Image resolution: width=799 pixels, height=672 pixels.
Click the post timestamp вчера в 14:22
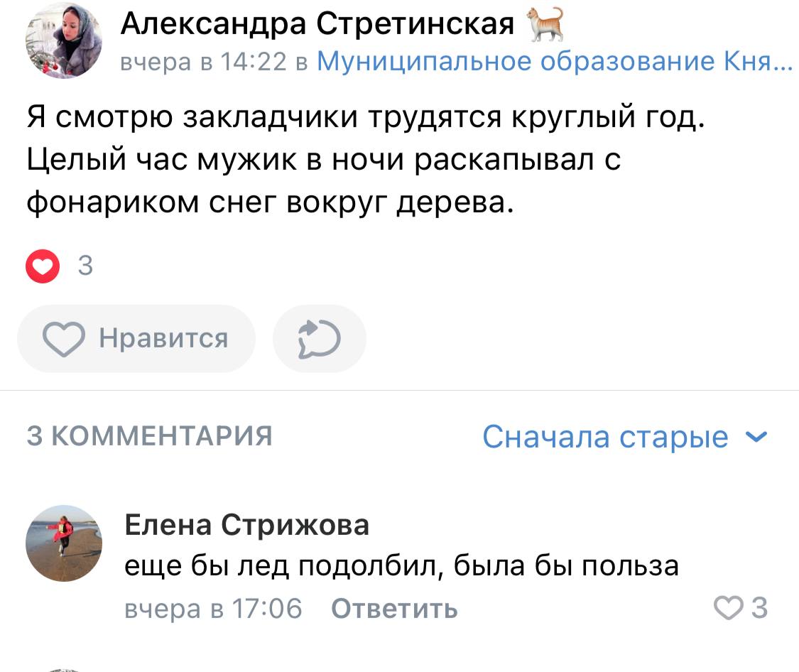203,63
